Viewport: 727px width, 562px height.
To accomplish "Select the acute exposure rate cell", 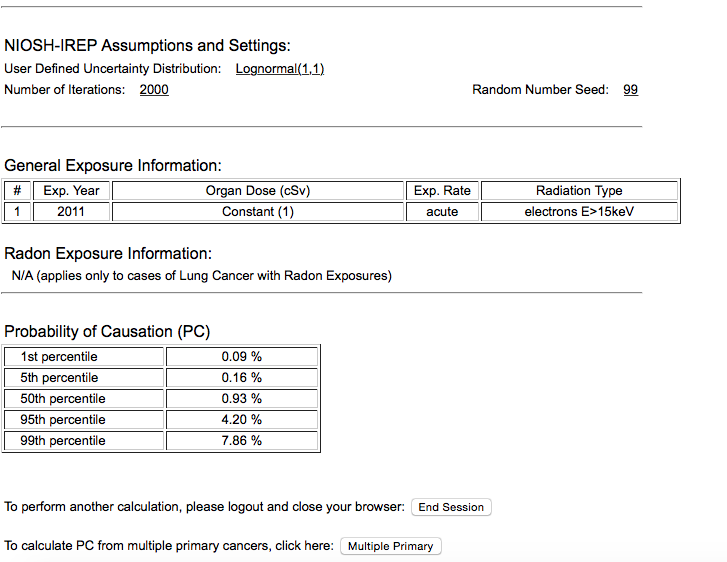I will pos(442,212).
